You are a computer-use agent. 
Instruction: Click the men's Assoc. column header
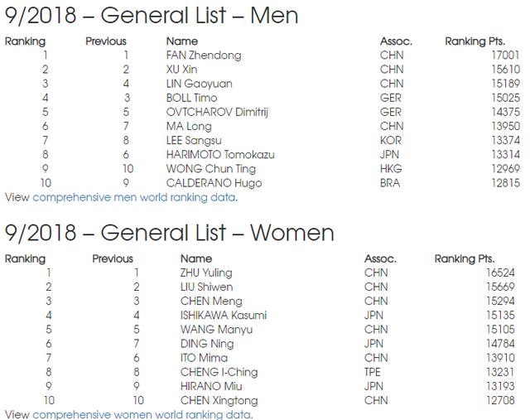coord(396,41)
